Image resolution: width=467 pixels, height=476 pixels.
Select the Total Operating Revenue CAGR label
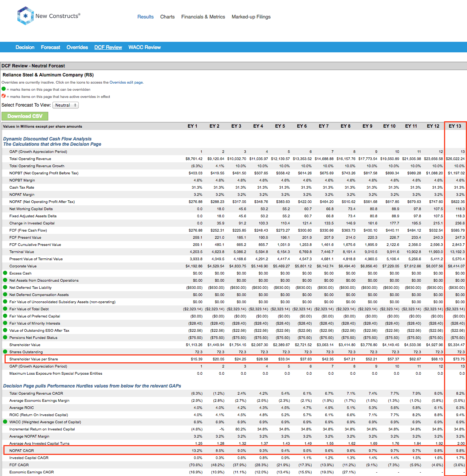coord(36,394)
